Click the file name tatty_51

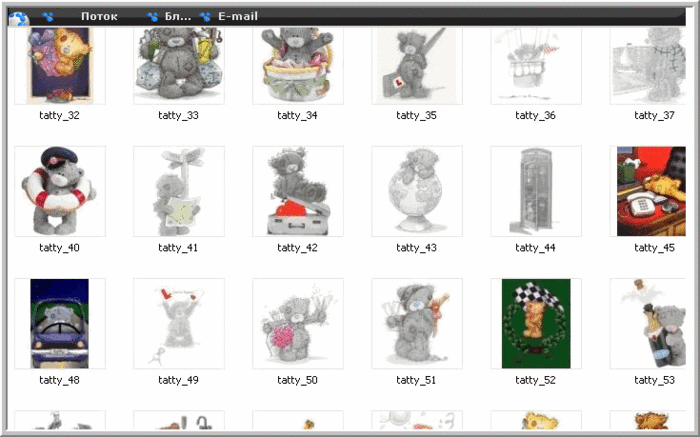(417, 380)
